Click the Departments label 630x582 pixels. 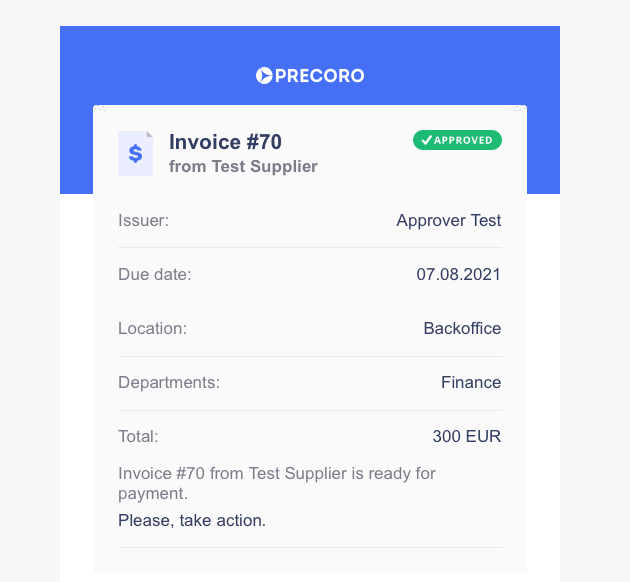click(169, 382)
